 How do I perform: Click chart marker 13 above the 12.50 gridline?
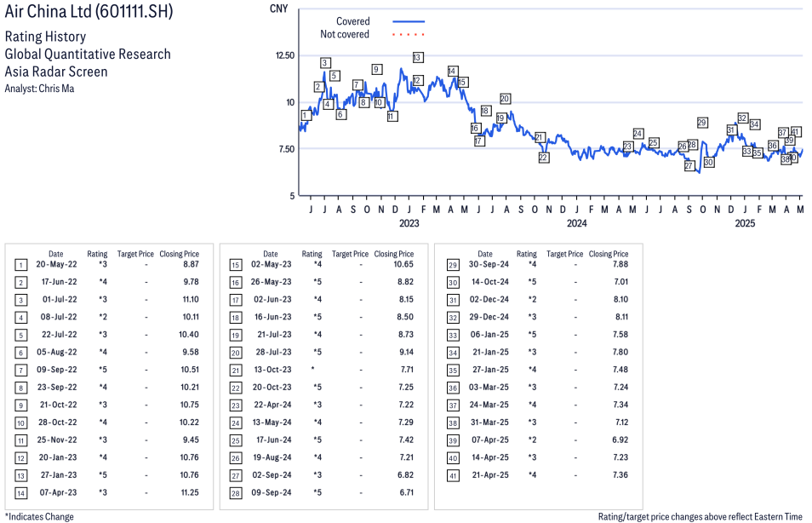[x=417, y=58]
